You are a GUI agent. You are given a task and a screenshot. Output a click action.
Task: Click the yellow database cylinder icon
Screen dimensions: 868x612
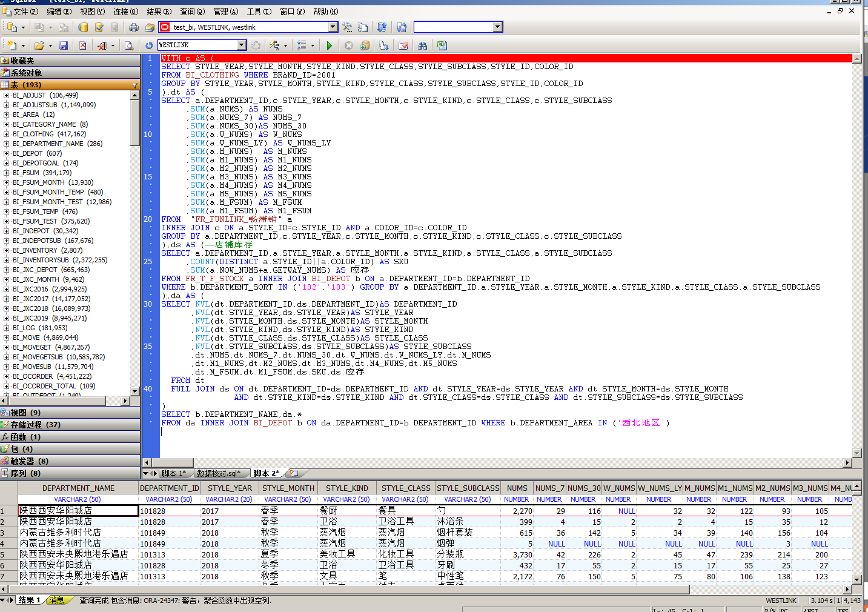pos(84,27)
